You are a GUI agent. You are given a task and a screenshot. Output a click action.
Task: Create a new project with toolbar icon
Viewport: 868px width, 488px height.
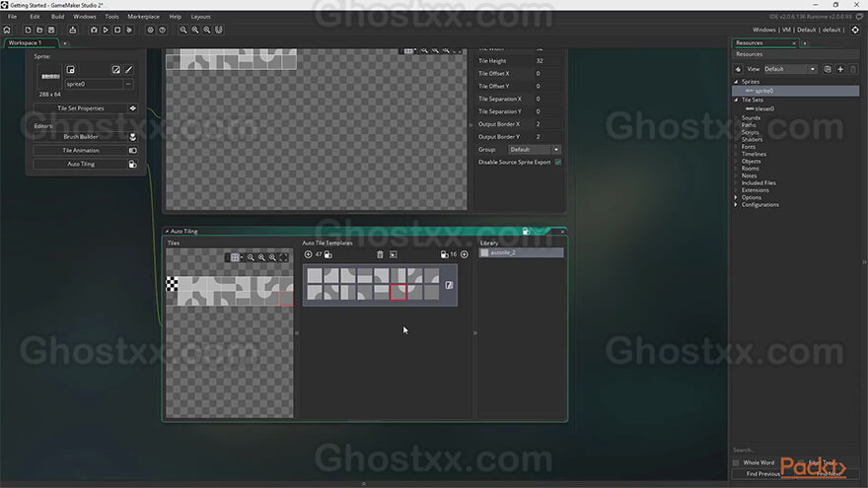click(28, 30)
